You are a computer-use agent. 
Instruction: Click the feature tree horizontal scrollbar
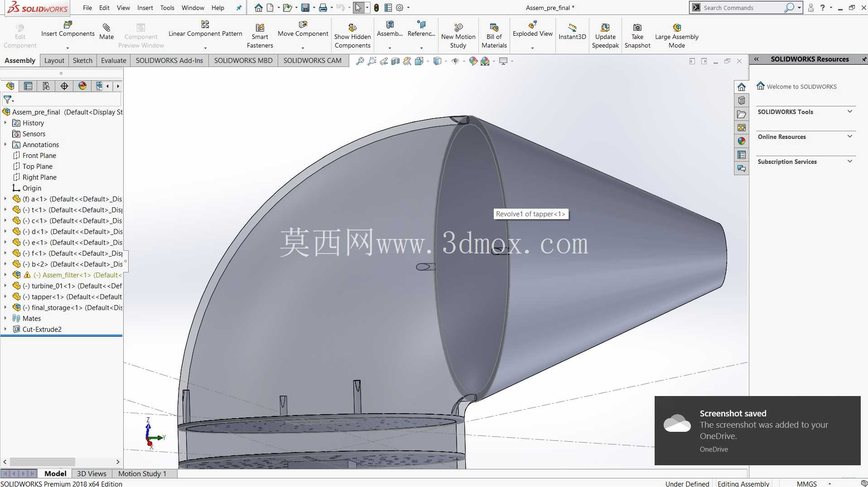pos(43,462)
